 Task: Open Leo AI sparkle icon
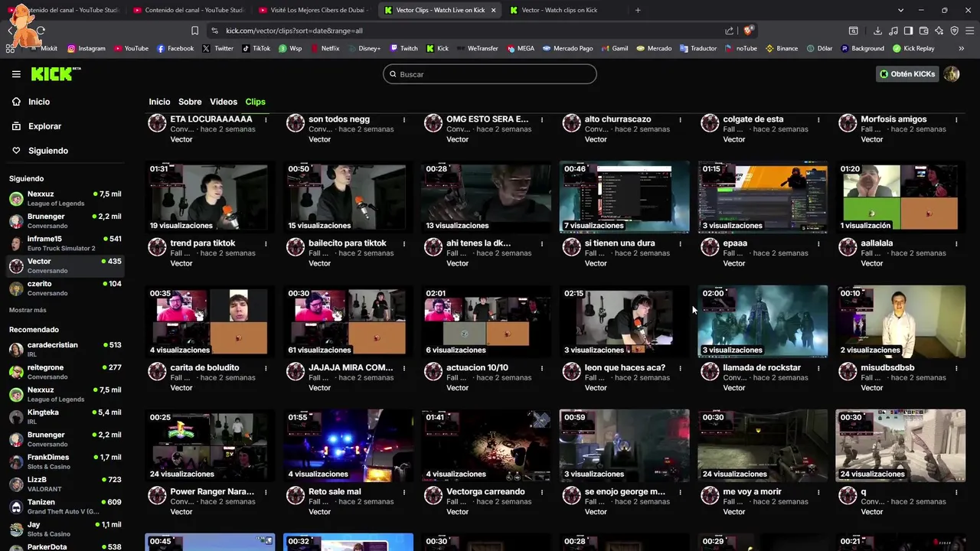point(939,31)
